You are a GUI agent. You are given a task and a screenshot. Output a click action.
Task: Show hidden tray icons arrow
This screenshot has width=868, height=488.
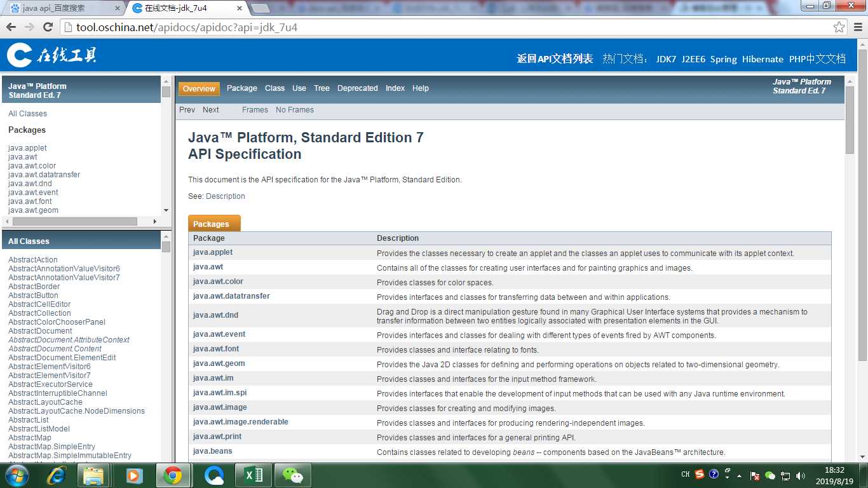coord(739,475)
